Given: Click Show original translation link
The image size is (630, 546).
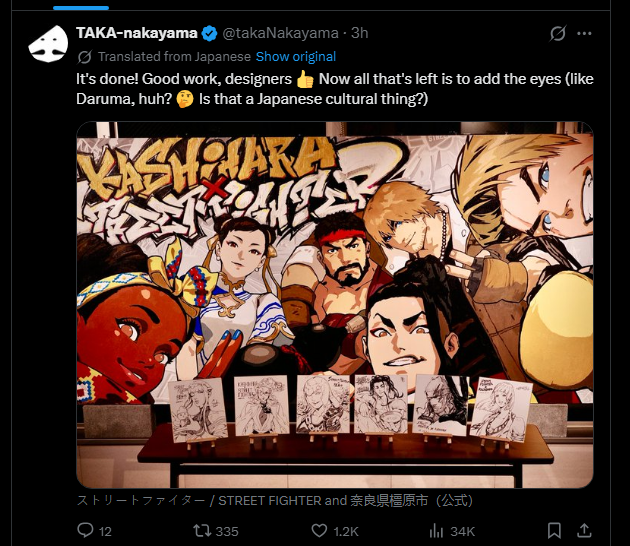Looking at the screenshot, I should (x=296, y=57).
